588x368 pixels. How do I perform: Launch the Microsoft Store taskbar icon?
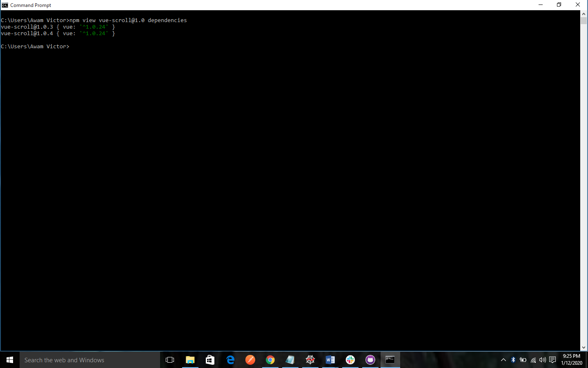[210, 360]
